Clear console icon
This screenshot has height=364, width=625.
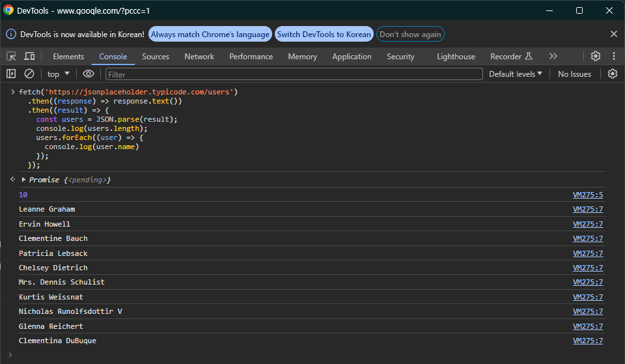[x=29, y=74]
